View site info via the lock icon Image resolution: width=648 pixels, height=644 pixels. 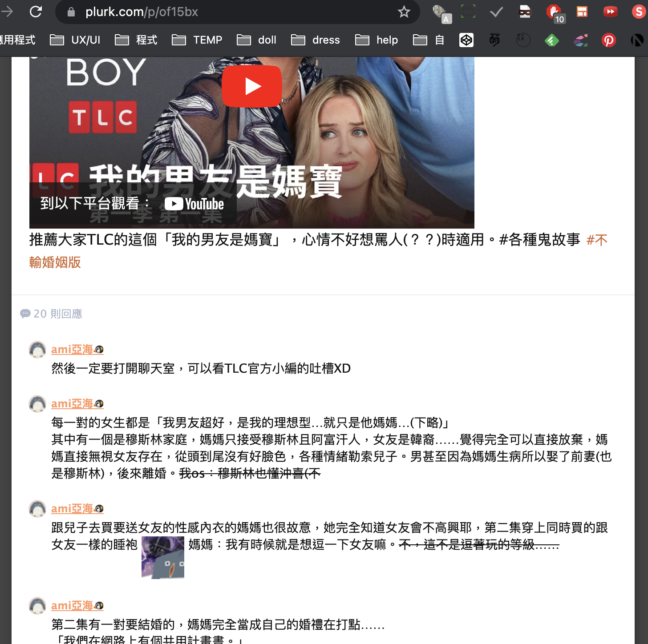coord(71,12)
